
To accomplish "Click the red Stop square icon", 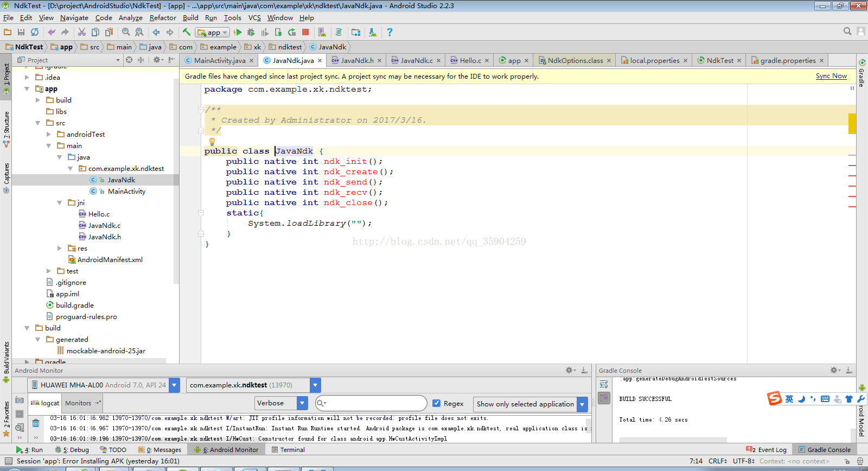I will (305, 33).
